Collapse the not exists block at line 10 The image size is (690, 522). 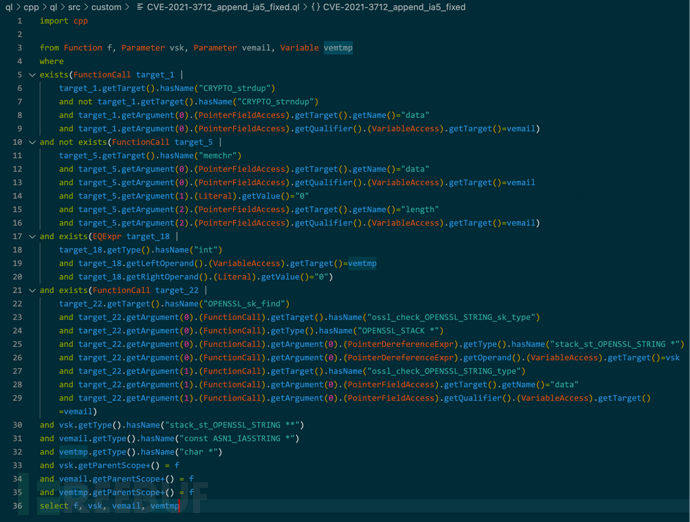[x=32, y=142]
